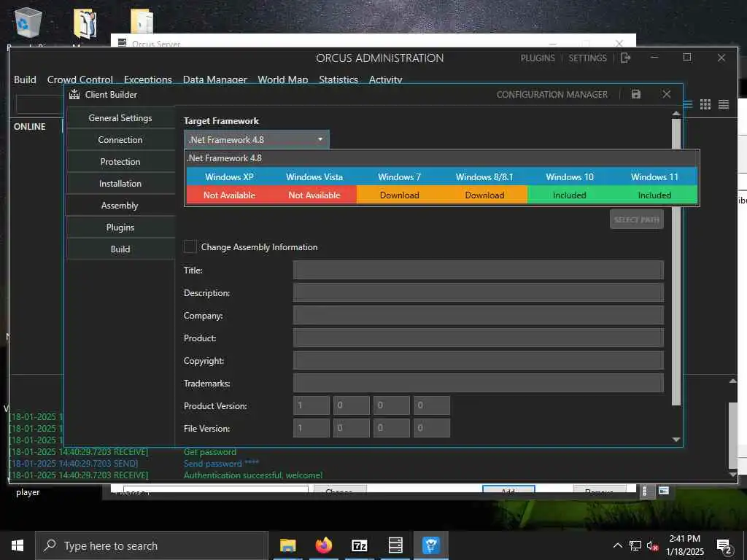Open the Statistics menu
Screen dimensions: 747x560
pos(338,79)
